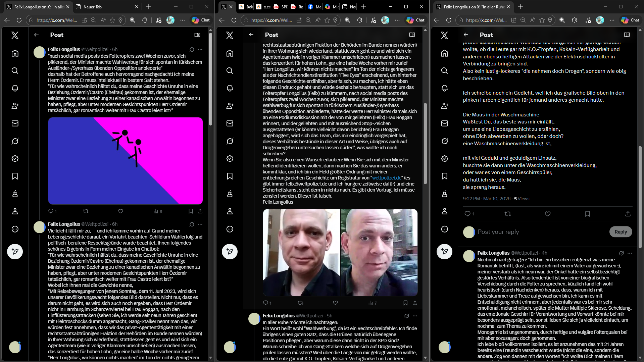The image size is (644, 362).
Task: Open the weltpolizei.de link
Action: [x=387, y=178]
